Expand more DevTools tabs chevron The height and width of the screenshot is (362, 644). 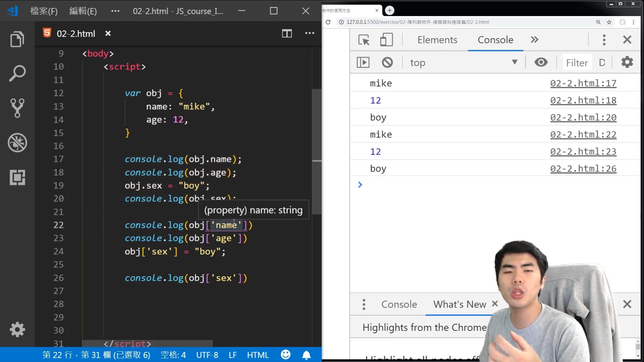tap(534, 40)
